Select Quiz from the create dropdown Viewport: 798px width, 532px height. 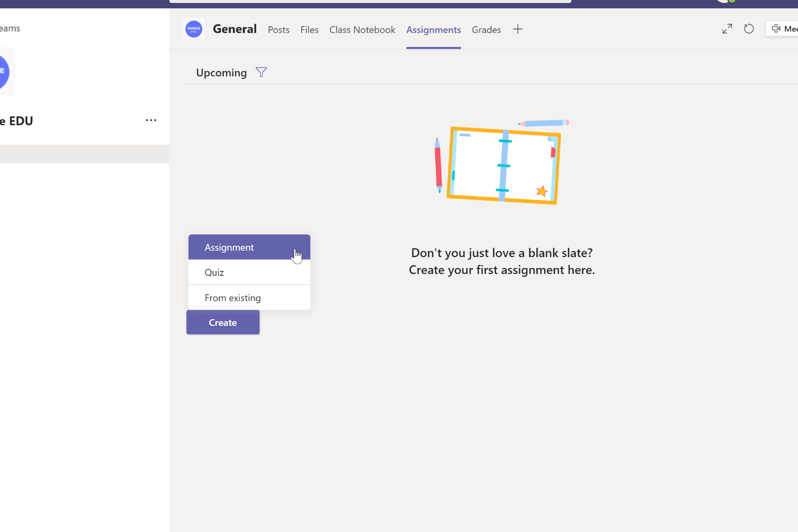pyautogui.click(x=214, y=272)
